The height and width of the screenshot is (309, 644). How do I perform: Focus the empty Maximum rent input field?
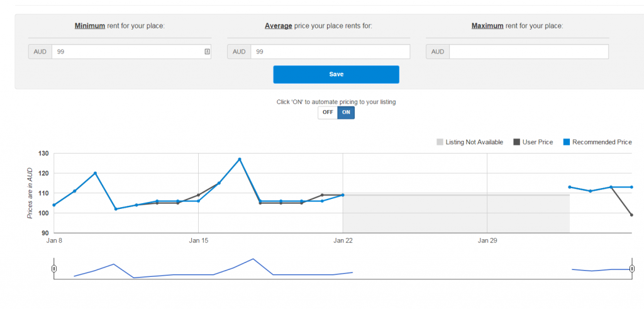[x=529, y=52]
